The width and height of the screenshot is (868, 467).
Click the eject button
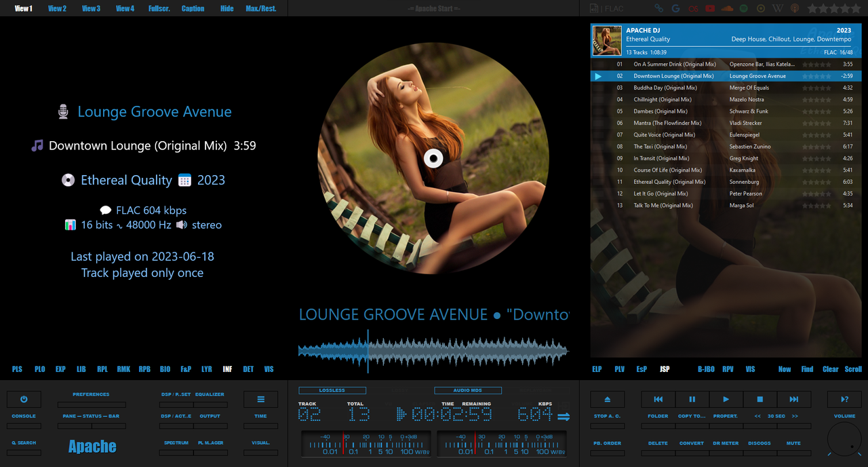point(607,399)
